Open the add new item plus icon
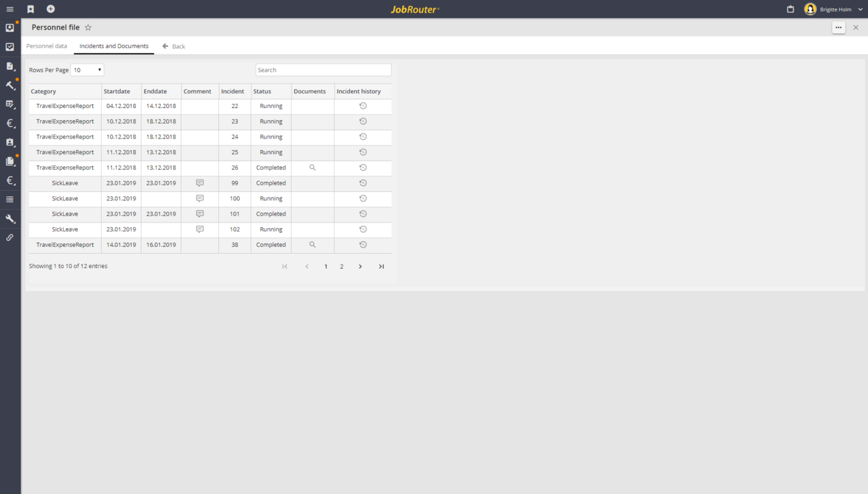The height and width of the screenshot is (494, 868). (50, 9)
